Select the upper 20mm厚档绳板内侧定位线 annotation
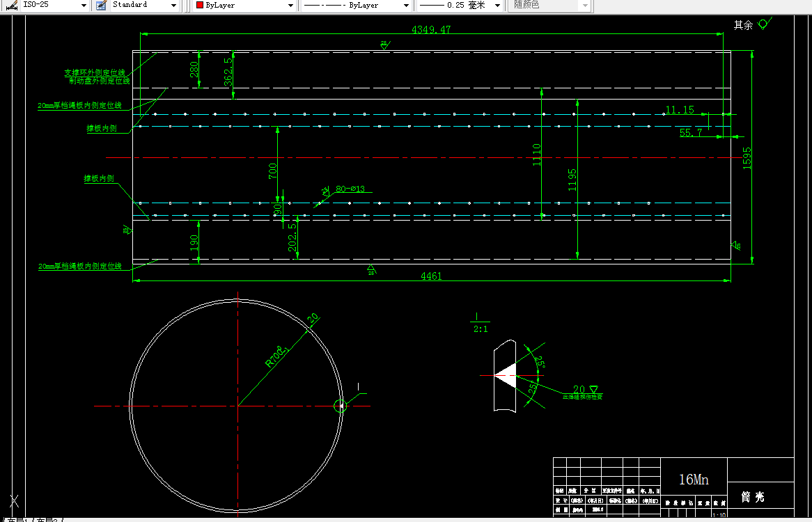812x522 pixels. click(x=80, y=105)
